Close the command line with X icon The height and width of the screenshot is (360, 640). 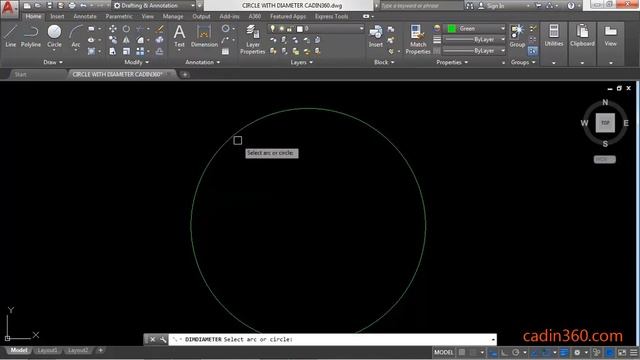click(153, 340)
